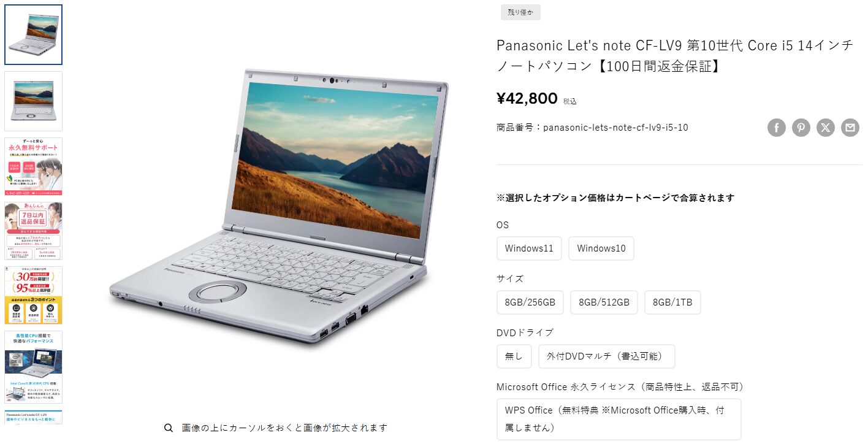Screen dimensions: 868x446
Task: Open first laptop angled view thumbnail
Action: tap(34, 35)
